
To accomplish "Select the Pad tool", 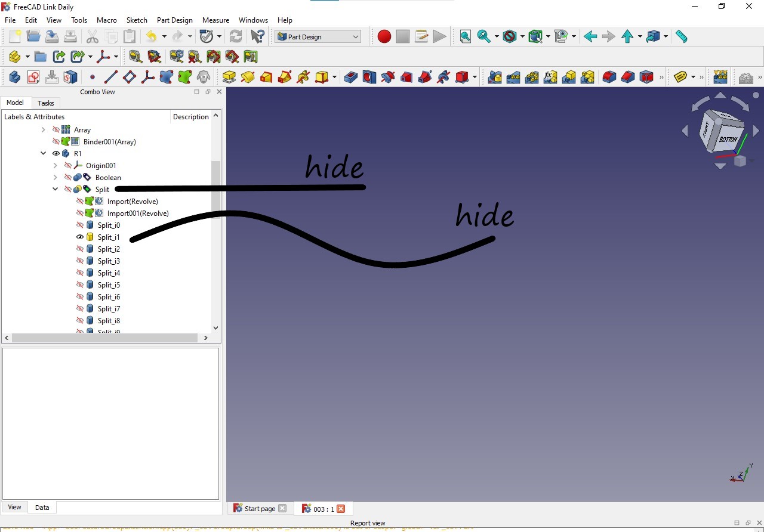I will tap(229, 76).
